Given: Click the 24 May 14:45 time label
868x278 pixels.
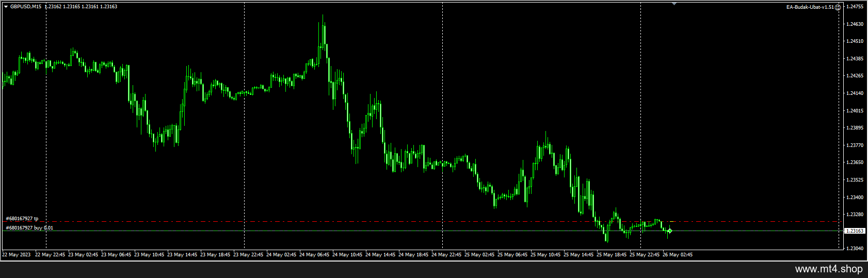Looking at the screenshot, I should coord(380,255).
